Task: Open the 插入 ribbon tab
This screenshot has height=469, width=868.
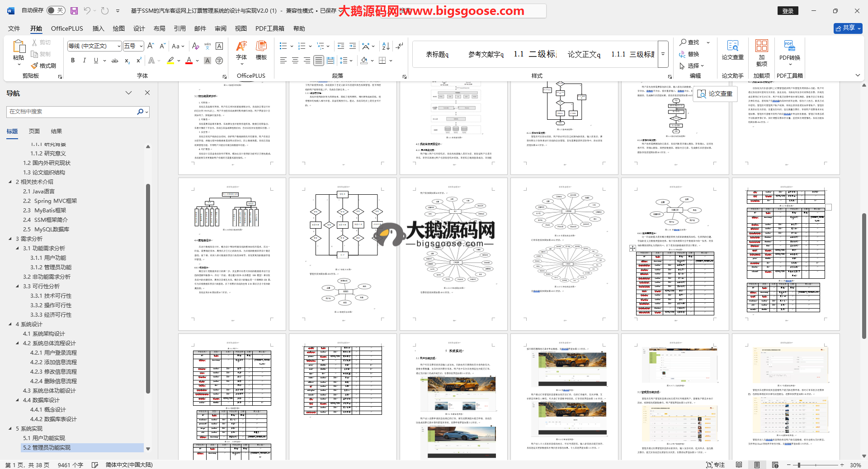Action: coord(98,28)
